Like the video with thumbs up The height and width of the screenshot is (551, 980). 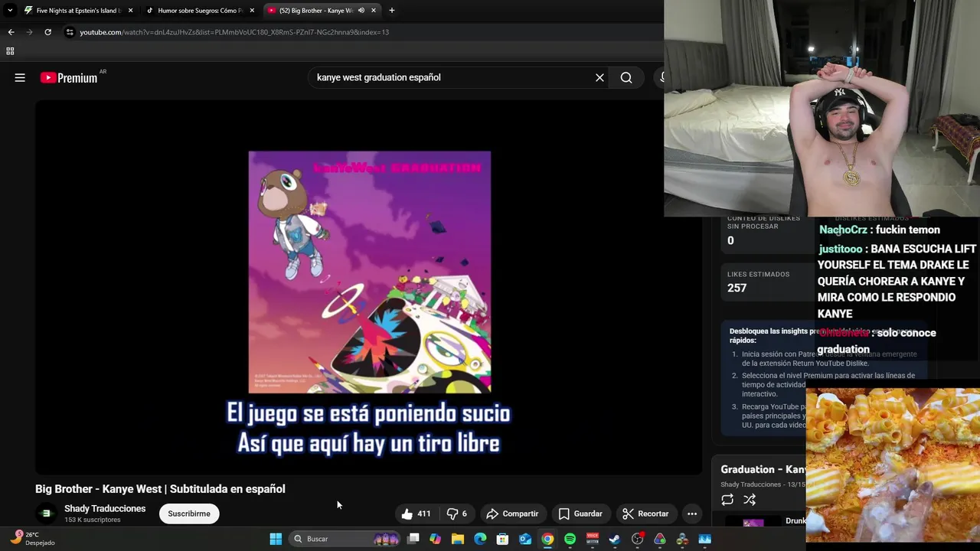[416, 514]
